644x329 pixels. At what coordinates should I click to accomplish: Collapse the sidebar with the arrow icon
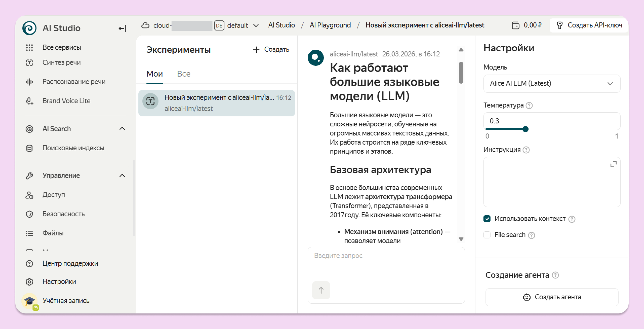[x=122, y=28]
